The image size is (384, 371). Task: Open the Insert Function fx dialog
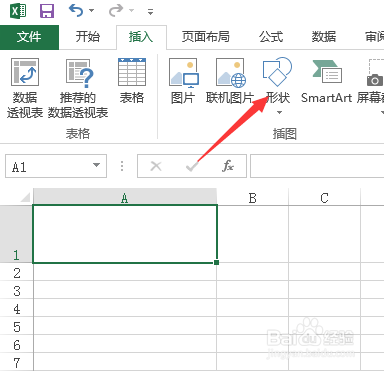pos(228,166)
